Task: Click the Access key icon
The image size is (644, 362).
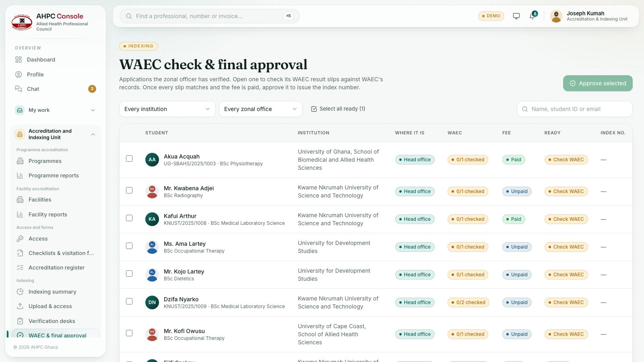Action: [x=20, y=239]
